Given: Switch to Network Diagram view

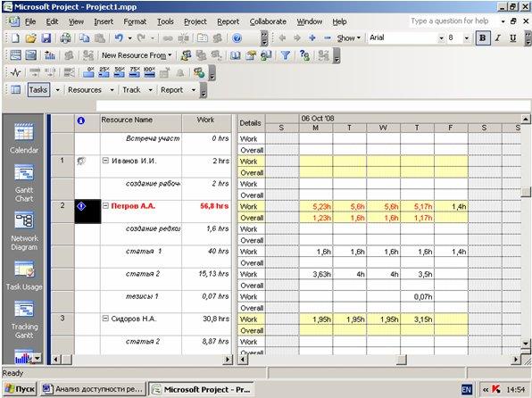Looking at the screenshot, I should point(24,231).
